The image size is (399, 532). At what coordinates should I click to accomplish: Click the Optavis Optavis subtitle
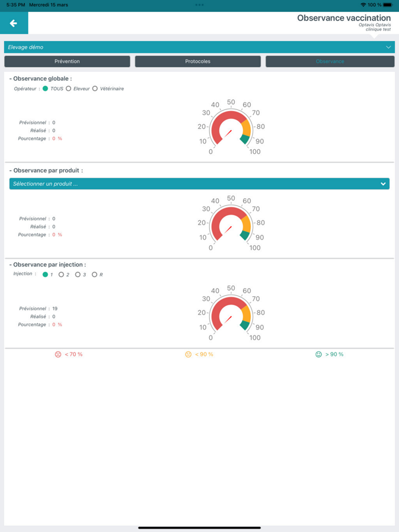(x=374, y=24)
